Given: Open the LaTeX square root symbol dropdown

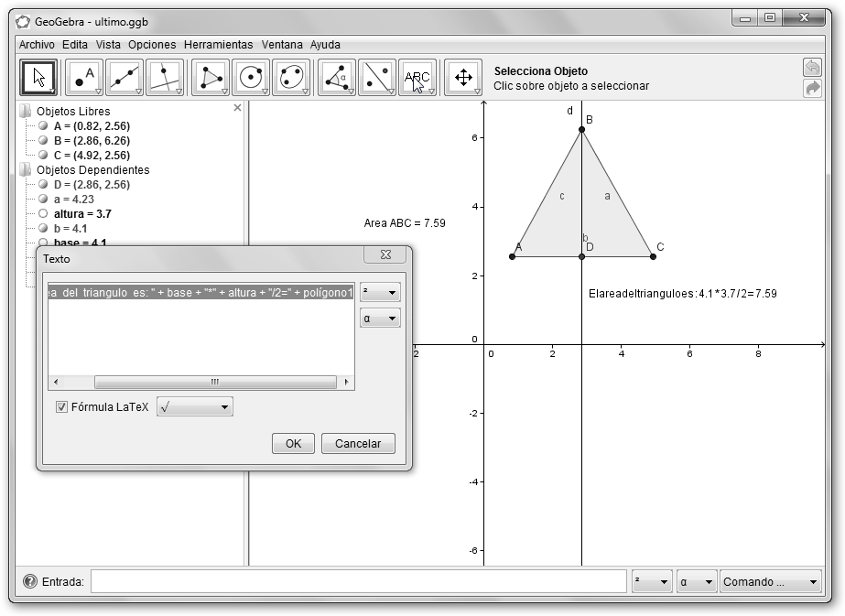Looking at the screenshot, I should point(195,407).
